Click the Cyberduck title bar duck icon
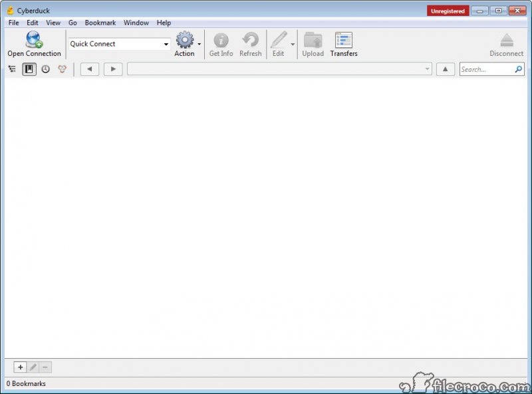This screenshot has height=394, width=532. tap(11, 11)
